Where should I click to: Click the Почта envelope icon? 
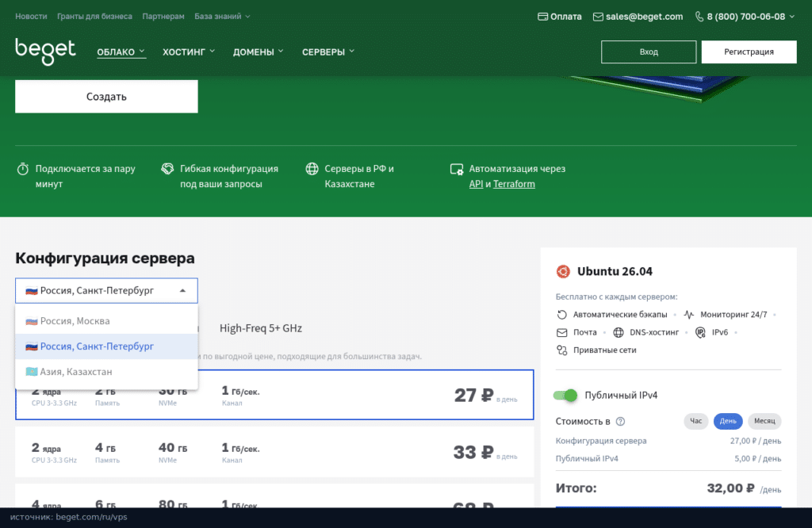click(562, 332)
